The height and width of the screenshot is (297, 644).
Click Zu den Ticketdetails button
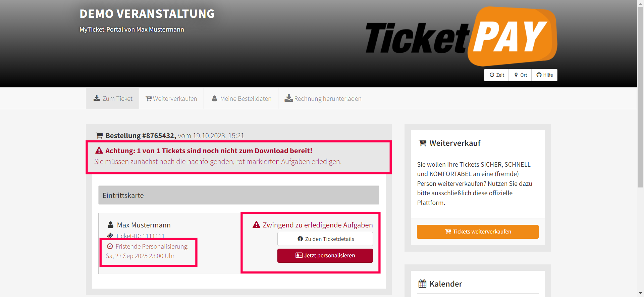(x=325, y=239)
